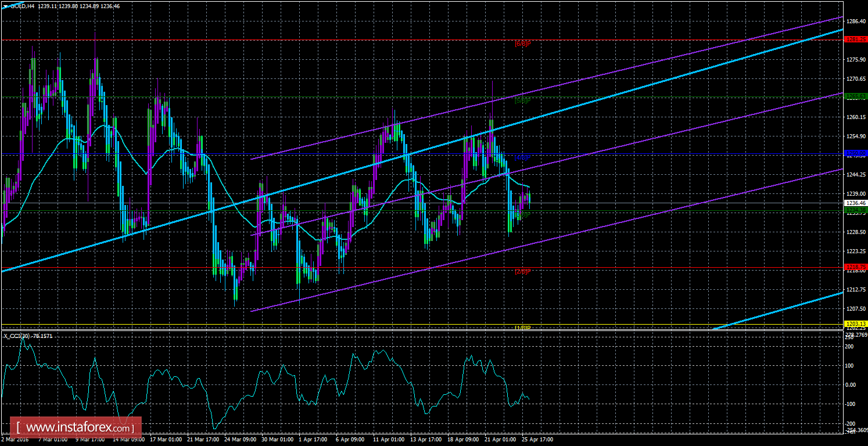
Task: Click the 1270.65 price scale label
Action: (x=856, y=79)
